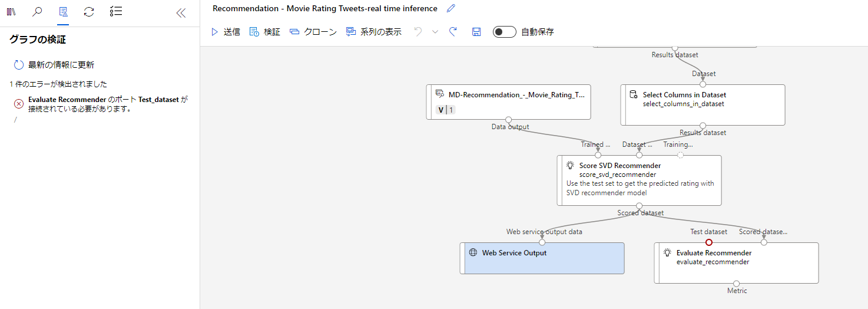Save the pipeline with the floppy disk icon
This screenshot has width=868, height=309.
coord(476,32)
